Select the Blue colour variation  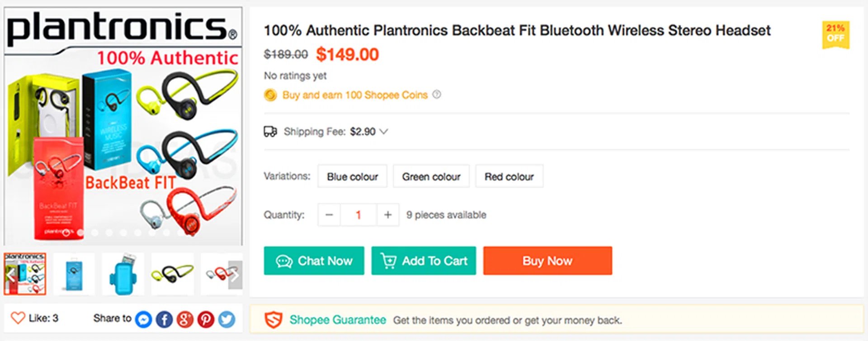pos(352,176)
